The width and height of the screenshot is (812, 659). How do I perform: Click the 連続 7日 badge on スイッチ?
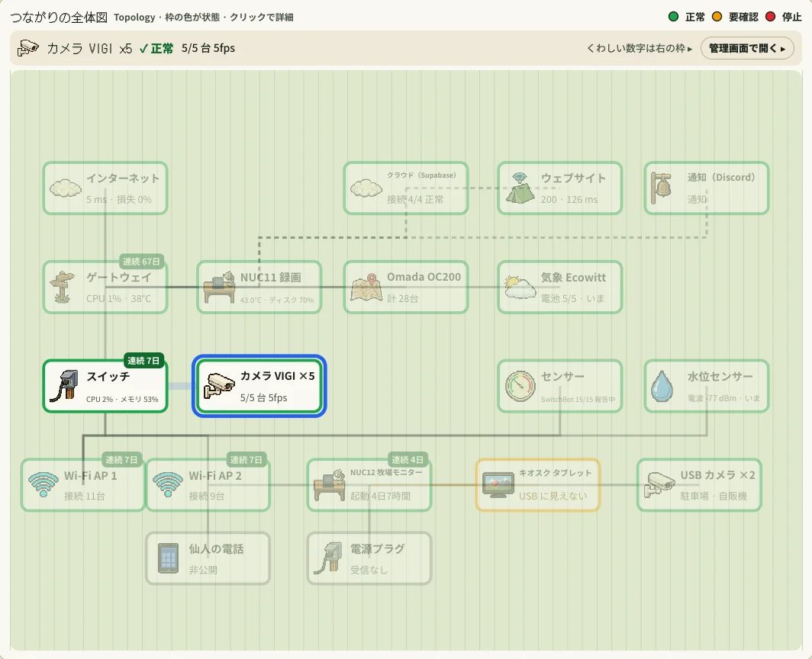pos(143,360)
